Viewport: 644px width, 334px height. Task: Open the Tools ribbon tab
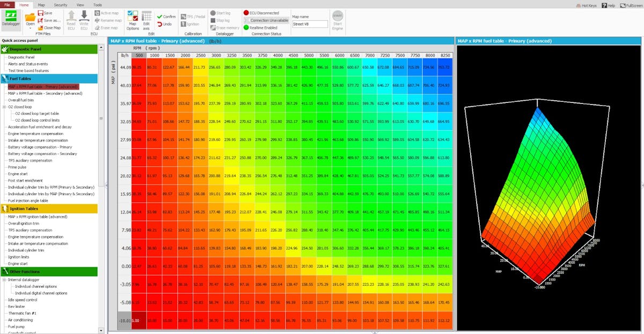97,5
